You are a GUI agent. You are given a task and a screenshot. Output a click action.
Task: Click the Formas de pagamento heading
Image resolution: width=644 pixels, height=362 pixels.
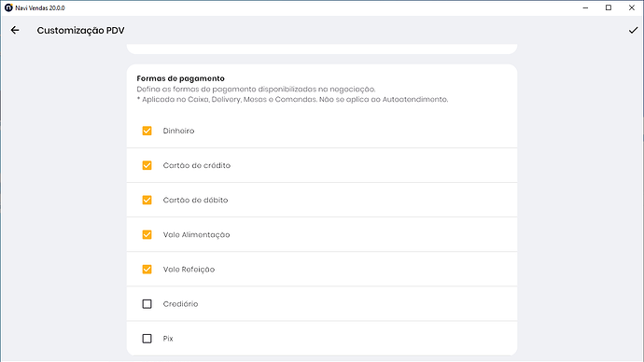pos(181,78)
